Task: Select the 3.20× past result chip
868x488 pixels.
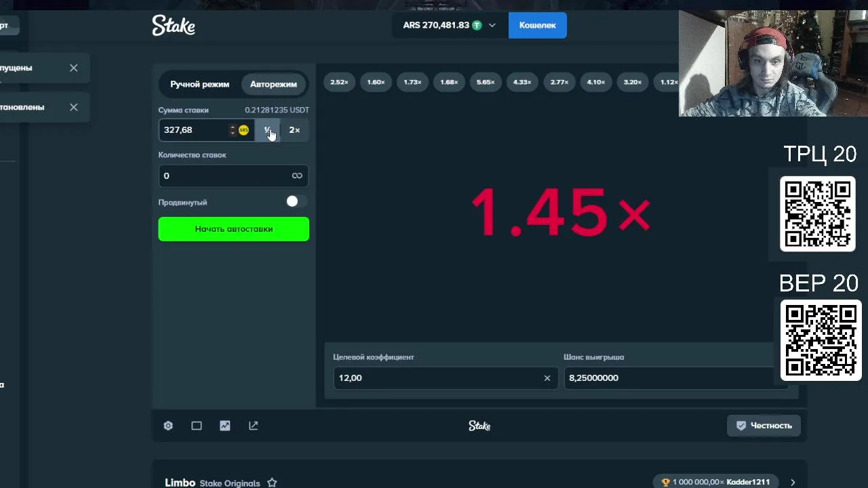Action: tap(633, 82)
